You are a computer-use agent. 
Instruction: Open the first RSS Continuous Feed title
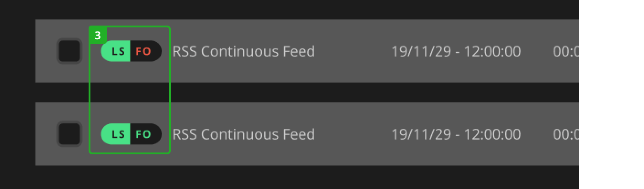coord(243,51)
